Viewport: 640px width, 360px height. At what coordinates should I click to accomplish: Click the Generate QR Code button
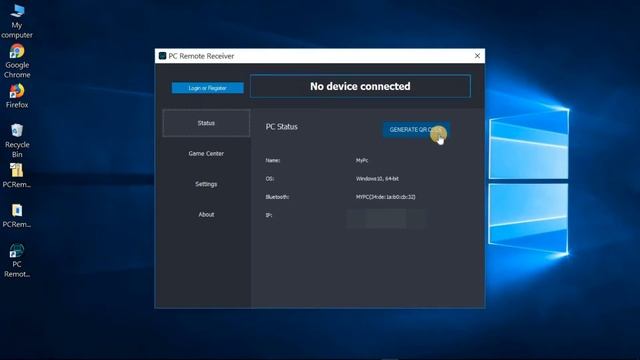click(x=416, y=130)
